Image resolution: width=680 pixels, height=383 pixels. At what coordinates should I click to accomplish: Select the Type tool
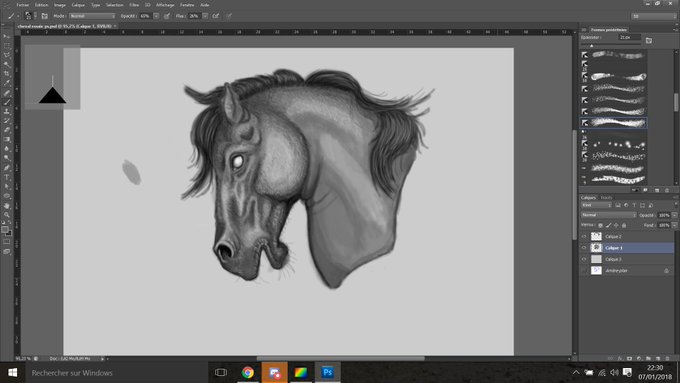[7, 177]
